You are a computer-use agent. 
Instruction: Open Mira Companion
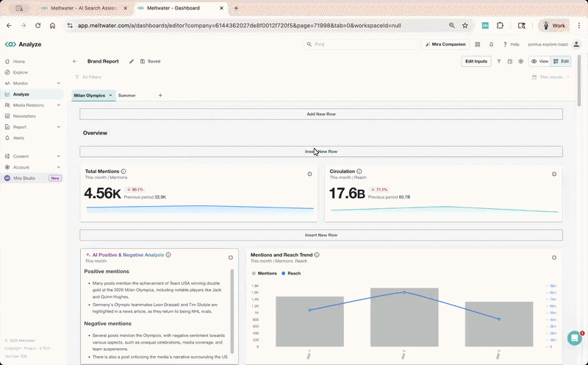(x=445, y=44)
